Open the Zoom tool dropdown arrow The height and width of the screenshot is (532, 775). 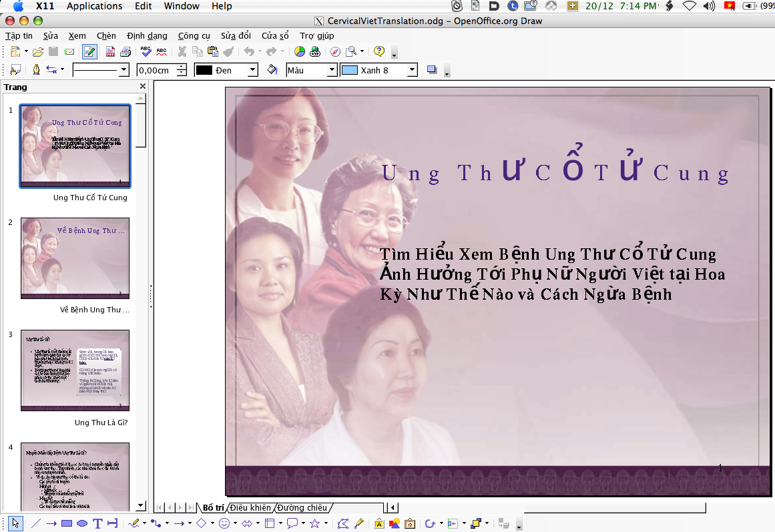(x=362, y=51)
